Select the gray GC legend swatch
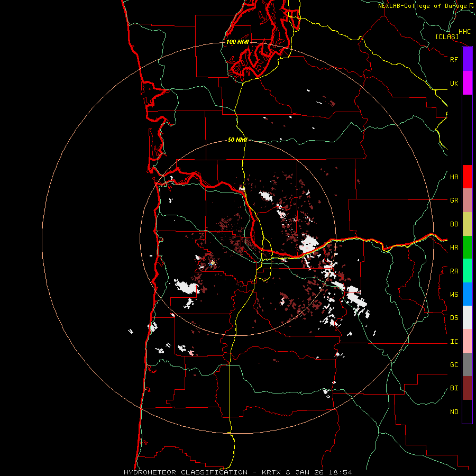 pos(467,364)
